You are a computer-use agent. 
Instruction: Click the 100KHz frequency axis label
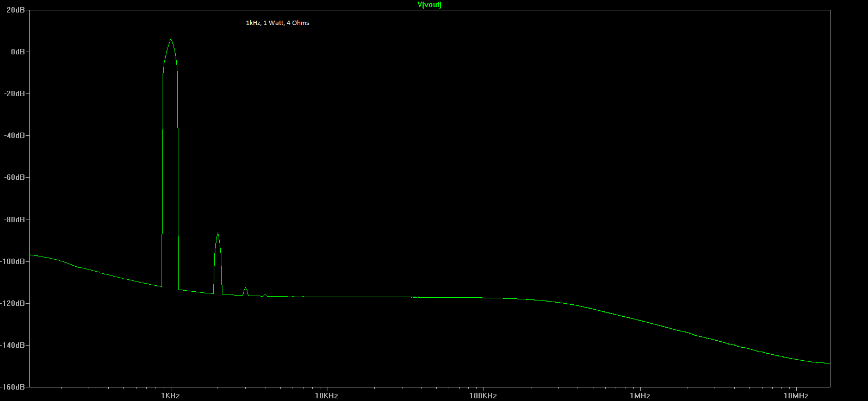pyautogui.click(x=483, y=396)
